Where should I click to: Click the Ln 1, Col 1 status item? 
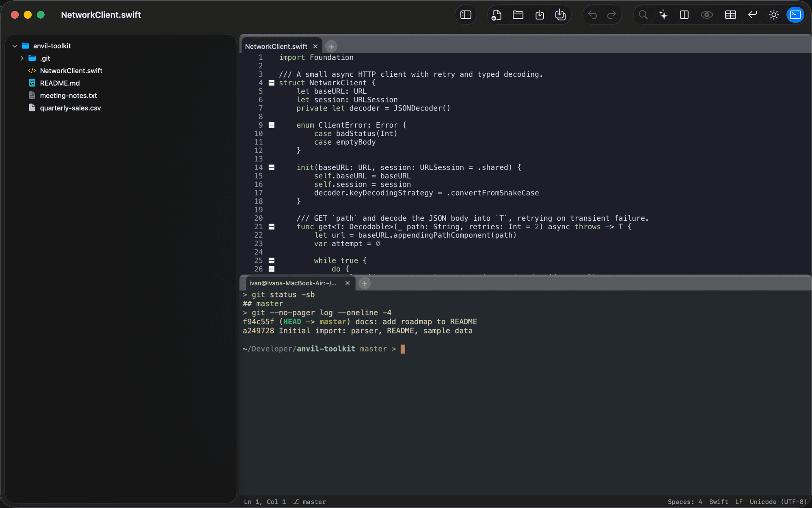[265, 502]
